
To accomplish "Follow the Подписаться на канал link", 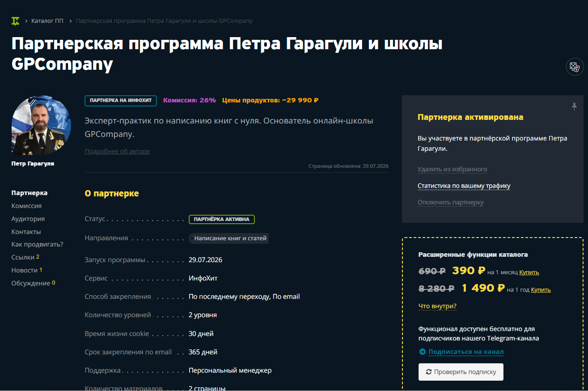I will click(x=466, y=352).
